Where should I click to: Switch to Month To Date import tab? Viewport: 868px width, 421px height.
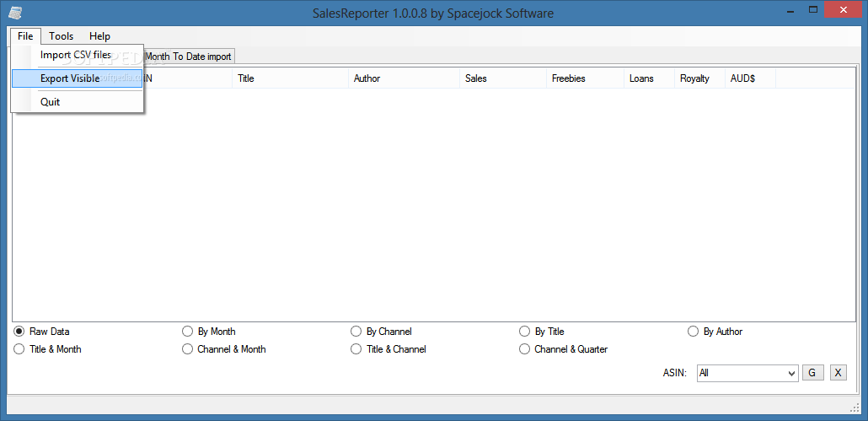coord(188,57)
